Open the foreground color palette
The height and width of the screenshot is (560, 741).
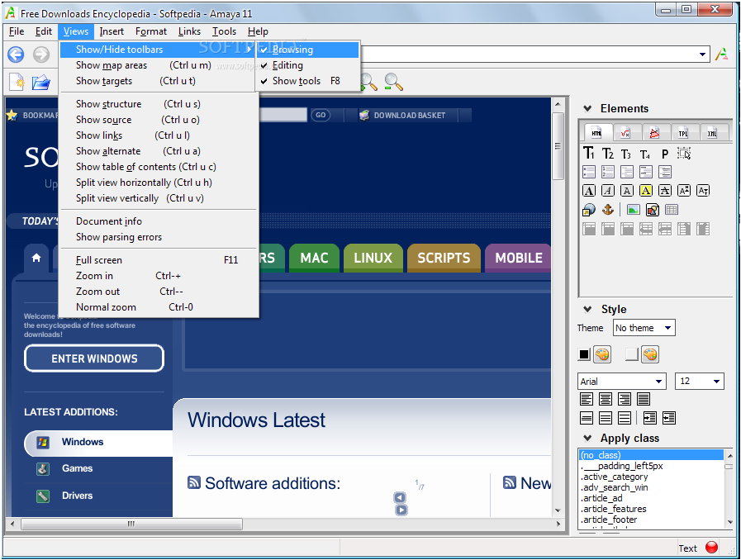pos(602,354)
